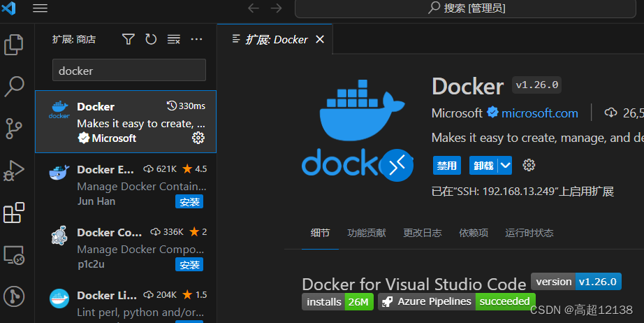Click the Docker for Visual Studio Code heading

click(x=414, y=285)
